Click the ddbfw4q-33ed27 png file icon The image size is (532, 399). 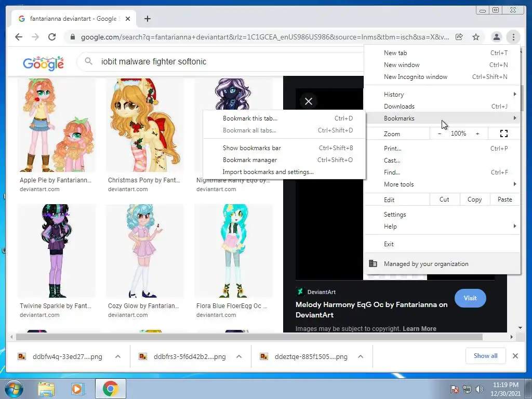click(22, 356)
